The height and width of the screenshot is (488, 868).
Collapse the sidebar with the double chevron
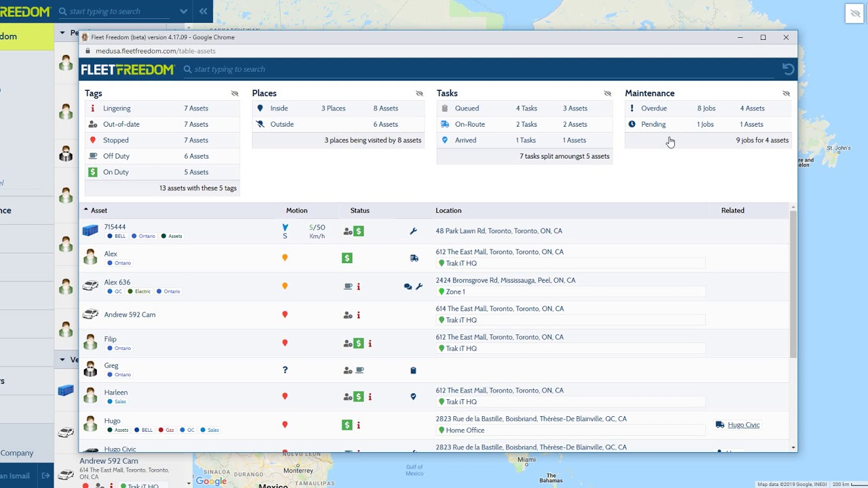coord(203,12)
